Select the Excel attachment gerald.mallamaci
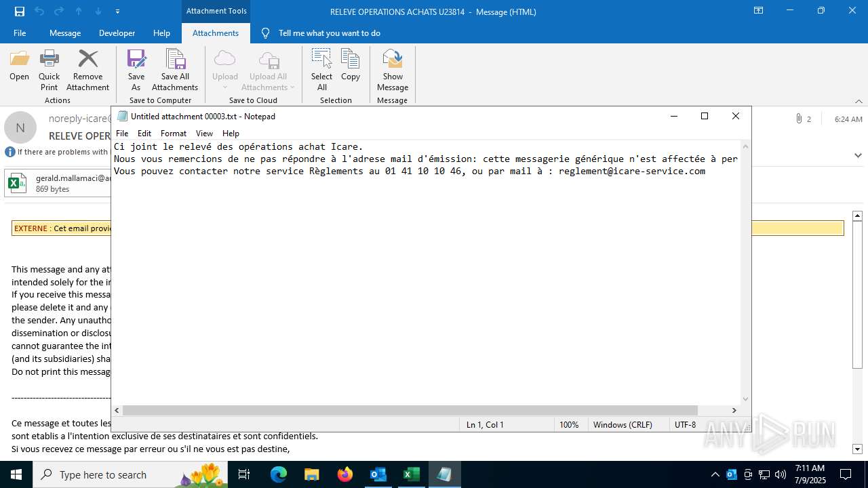This screenshot has width=868, height=488. point(58,184)
